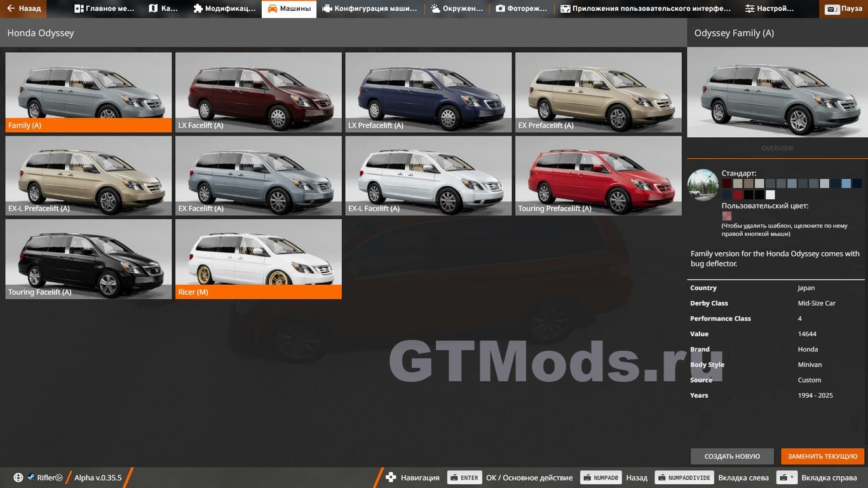
Task: Open the Конфигурация машин tab
Action: pyautogui.click(x=370, y=9)
